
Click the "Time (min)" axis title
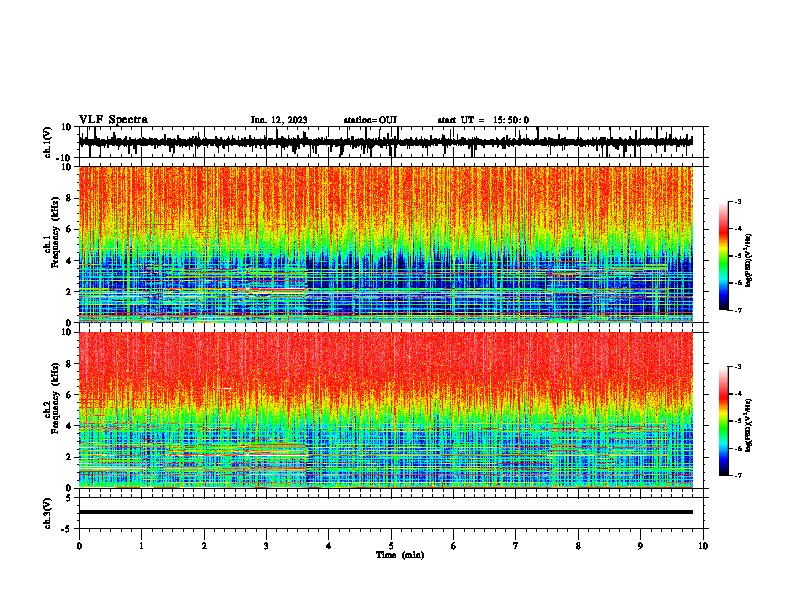pos(400,555)
